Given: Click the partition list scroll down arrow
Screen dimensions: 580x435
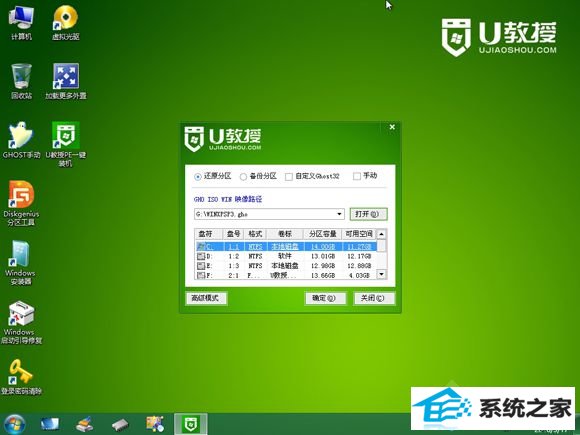Looking at the screenshot, I should (381, 274).
